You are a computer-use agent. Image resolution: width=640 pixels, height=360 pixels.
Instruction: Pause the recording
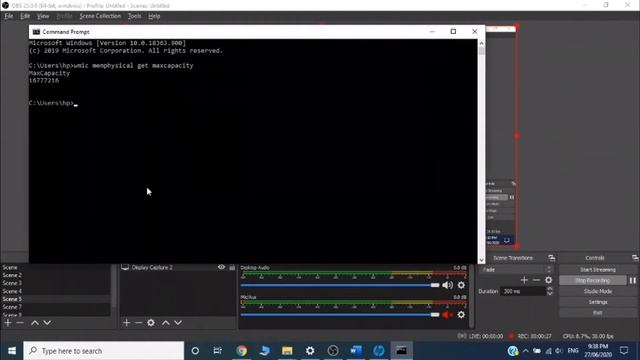click(x=633, y=280)
